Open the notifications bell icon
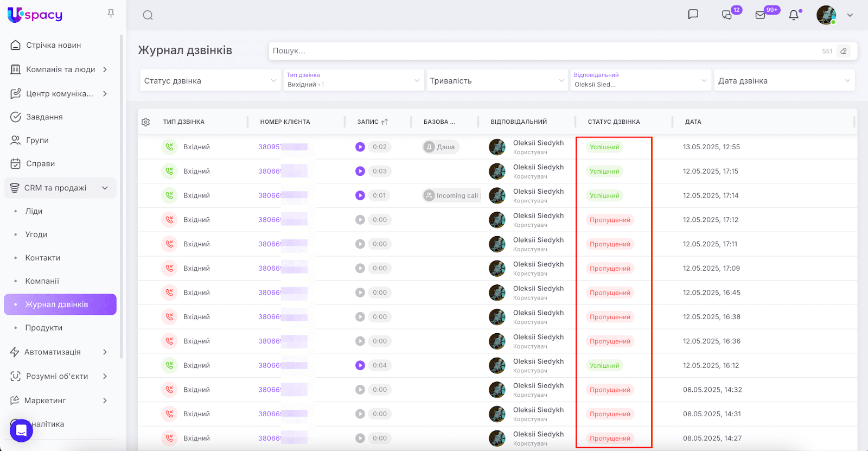868x451 pixels. click(x=794, y=15)
